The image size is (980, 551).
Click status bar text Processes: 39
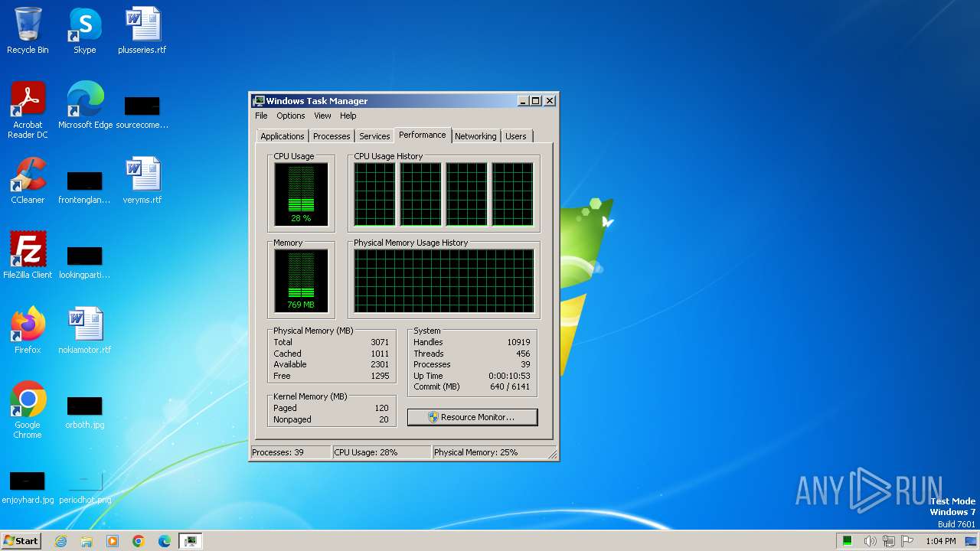(x=278, y=452)
